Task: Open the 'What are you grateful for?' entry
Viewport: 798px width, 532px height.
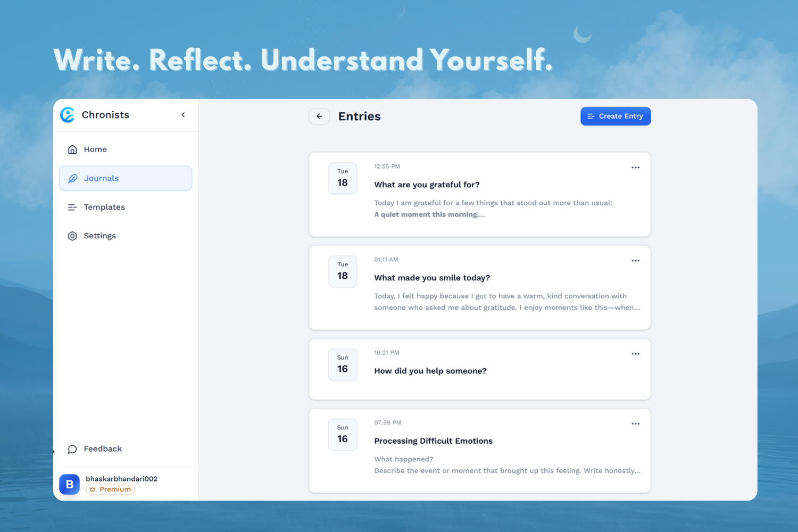Action: (x=427, y=185)
